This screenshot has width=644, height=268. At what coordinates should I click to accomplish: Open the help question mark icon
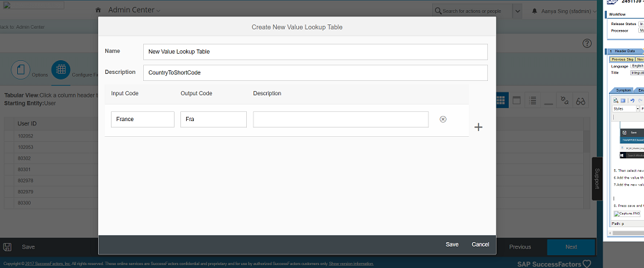[x=587, y=44]
